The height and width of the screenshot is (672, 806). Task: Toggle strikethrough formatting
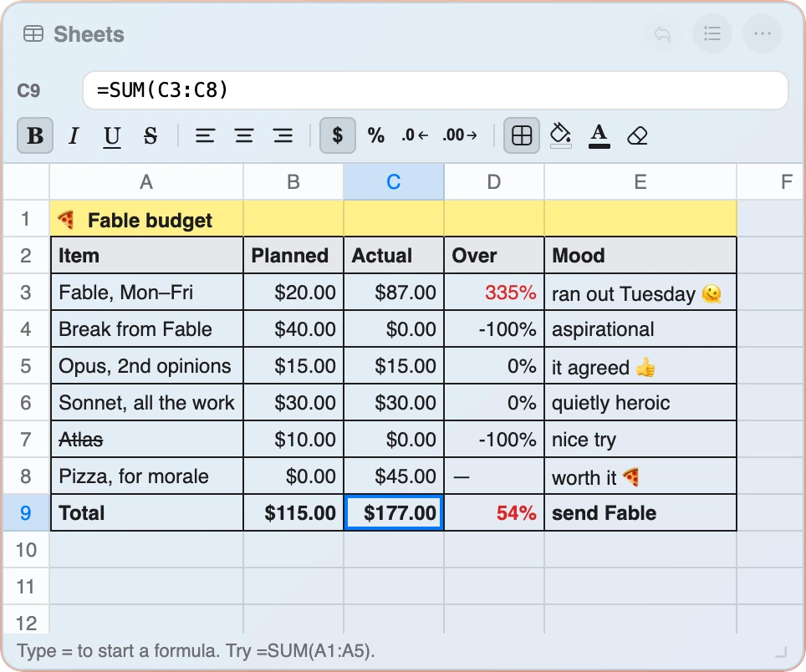[150, 135]
